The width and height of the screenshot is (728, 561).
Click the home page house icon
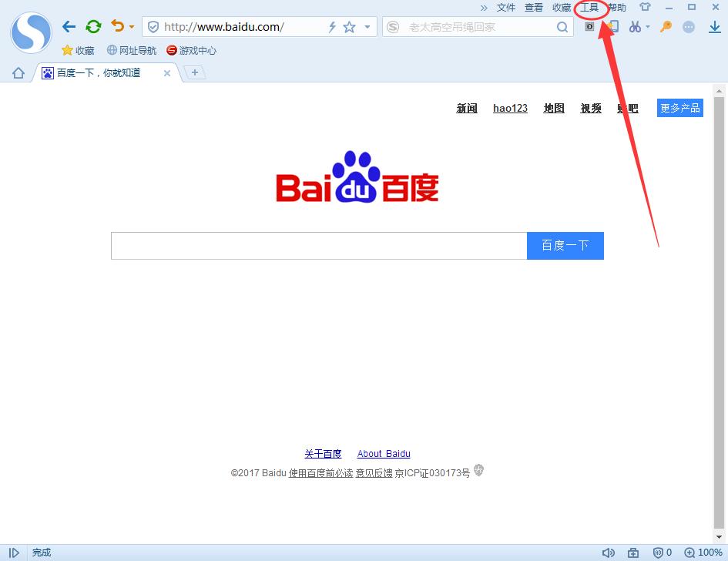point(18,73)
